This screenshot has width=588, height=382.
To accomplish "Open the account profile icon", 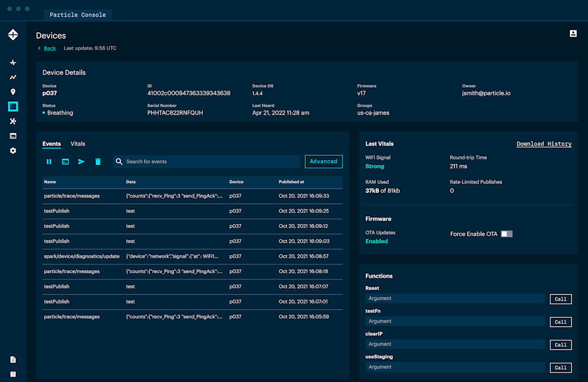I will point(573,33).
